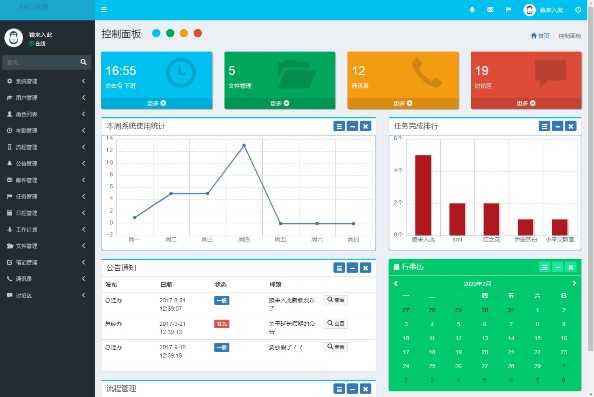Screen dimensions: 594x397
Task: Open the list-menu icon on 公告通知 panel
Action: [x=339, y=268]
